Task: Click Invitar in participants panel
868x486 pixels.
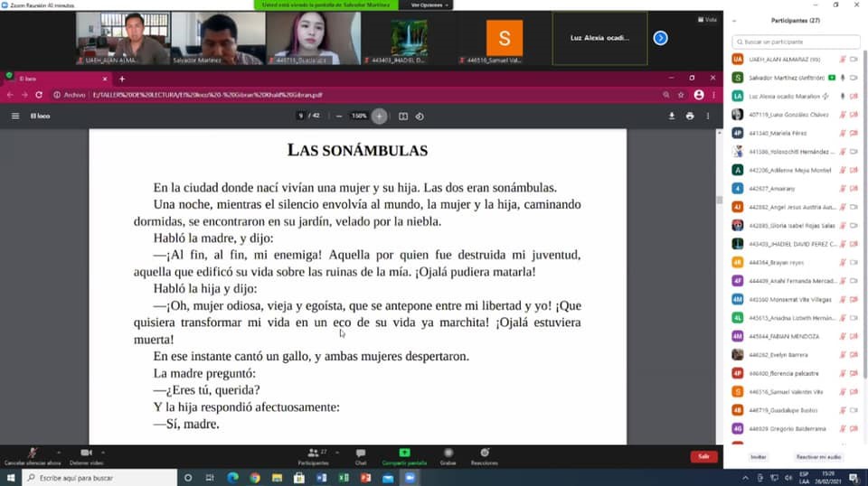Action: (x=758, y=457)
